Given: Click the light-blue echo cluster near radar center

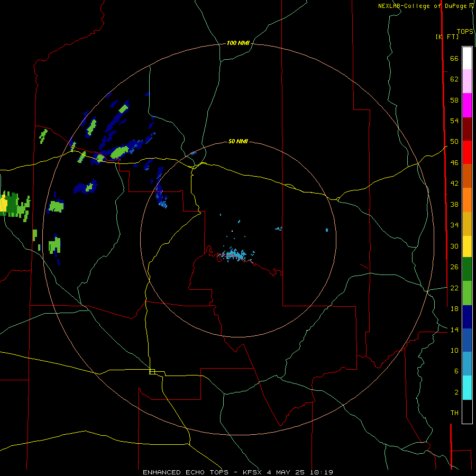Looking at the screenshot, I should tap(234, 254).
